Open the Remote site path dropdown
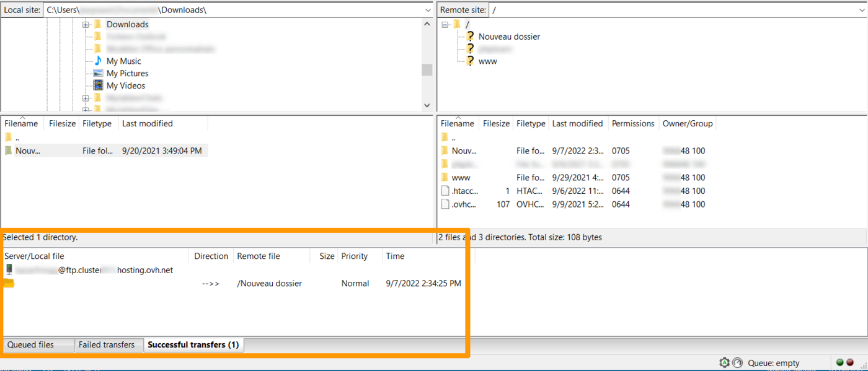Screen dimensions: 868x371 coord(862,11)
